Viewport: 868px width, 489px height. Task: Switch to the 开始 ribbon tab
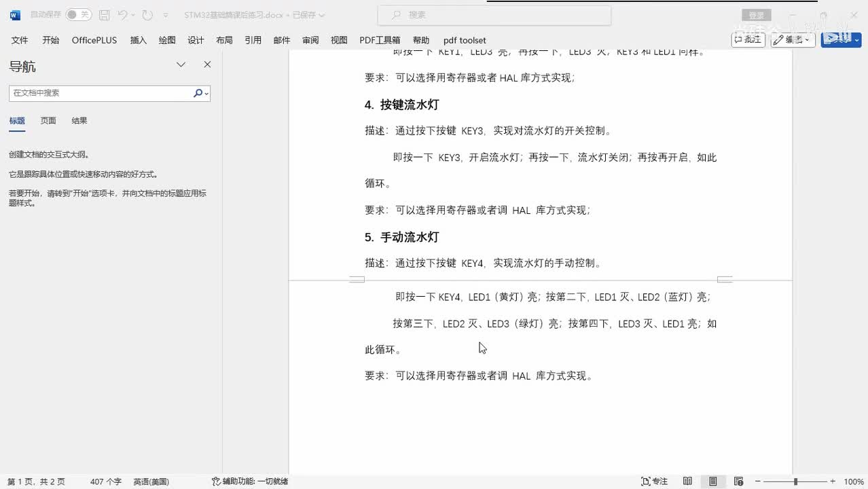[x=51, y=40]
